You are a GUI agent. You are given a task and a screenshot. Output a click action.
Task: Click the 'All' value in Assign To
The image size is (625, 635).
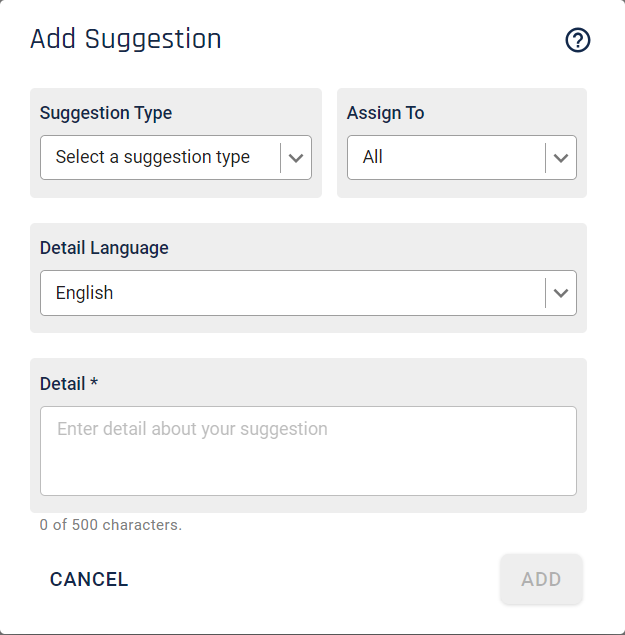372,157
